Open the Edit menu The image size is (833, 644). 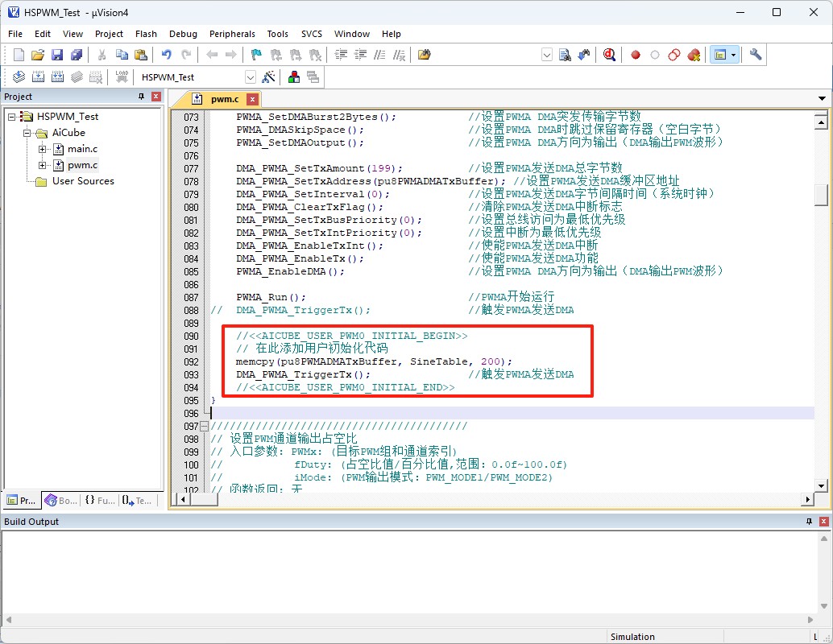click(43, 34)
